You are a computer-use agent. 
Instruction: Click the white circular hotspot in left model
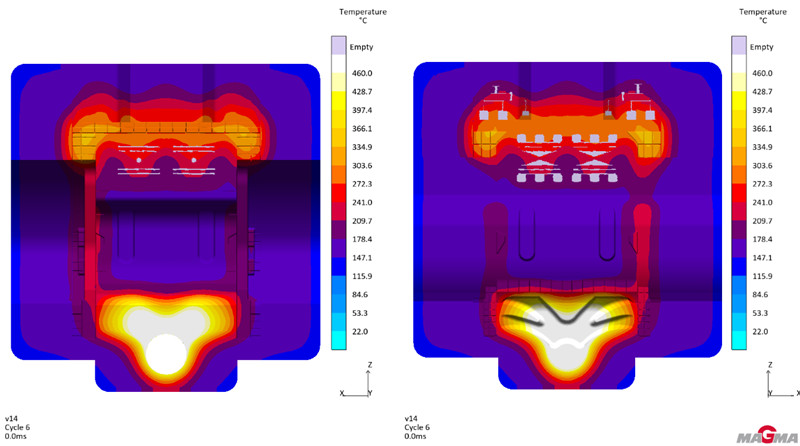pos(165,354)
